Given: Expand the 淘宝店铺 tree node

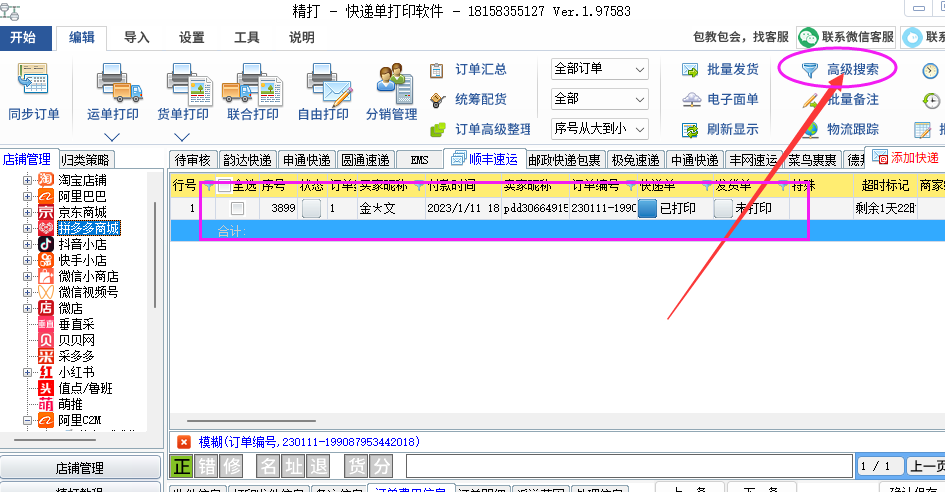Looking at the screenshot, I should (x=28, y=180).
